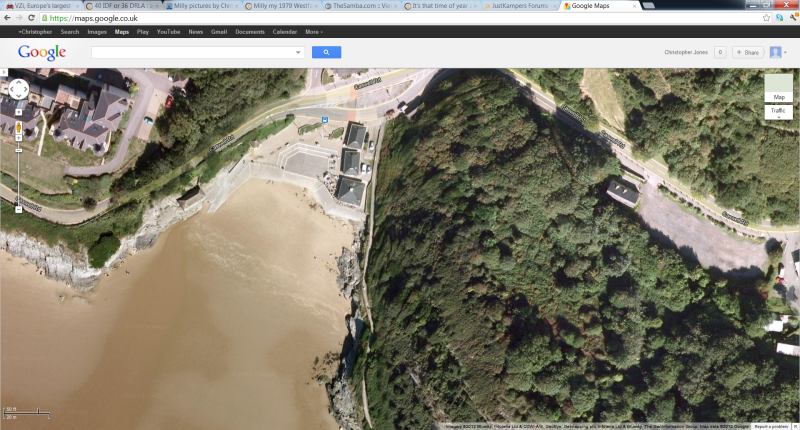Expand the search box dropdown arrow

coord(298,52)
